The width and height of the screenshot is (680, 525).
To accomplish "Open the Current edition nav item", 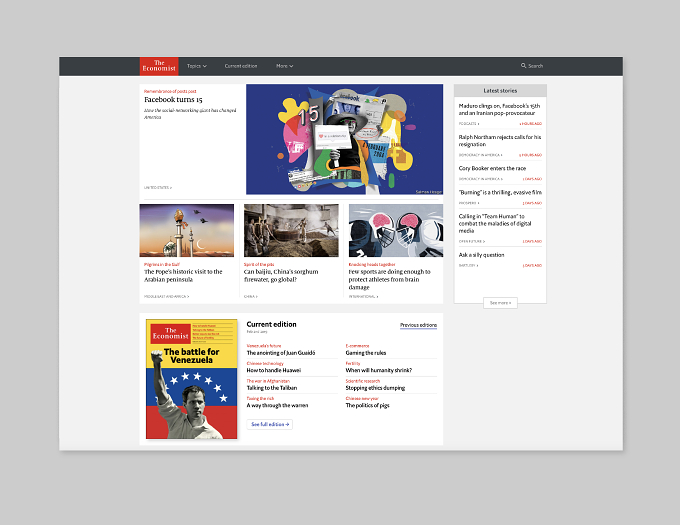I will [241, 66].
